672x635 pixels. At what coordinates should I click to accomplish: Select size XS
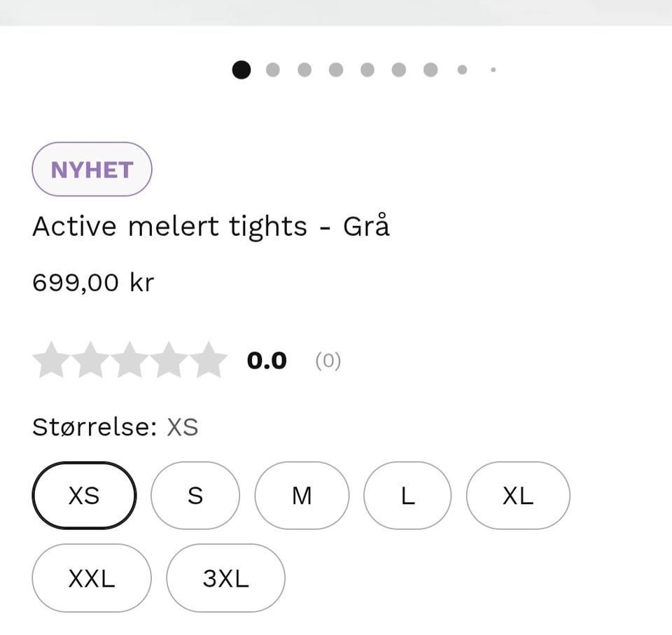pyautogui.click(x=84, y=496)
